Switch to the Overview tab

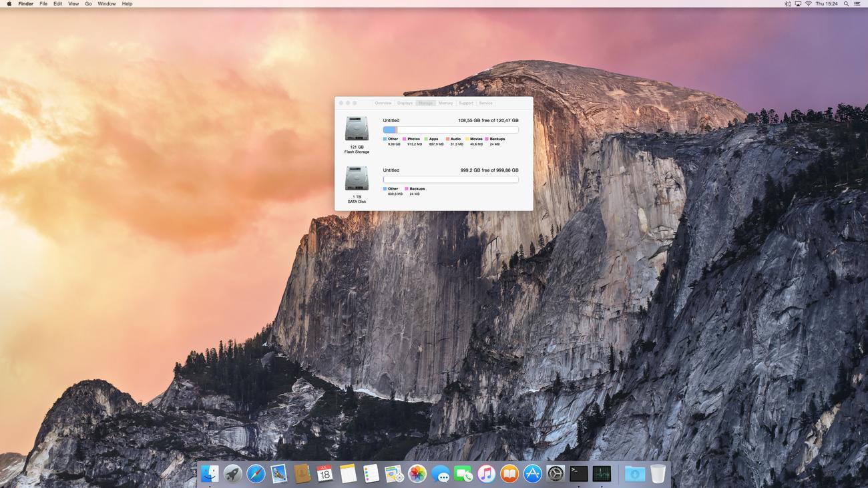point(383,103)
